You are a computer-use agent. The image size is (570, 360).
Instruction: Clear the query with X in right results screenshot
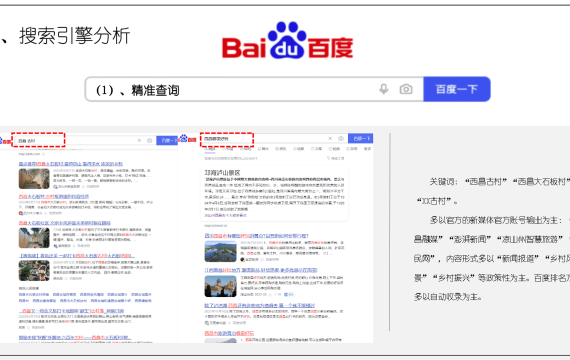[330, 139]
